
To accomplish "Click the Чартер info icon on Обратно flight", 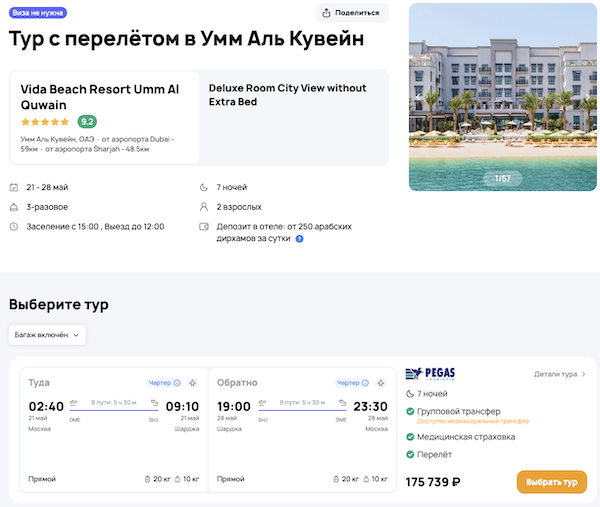I will click(366, 383).
